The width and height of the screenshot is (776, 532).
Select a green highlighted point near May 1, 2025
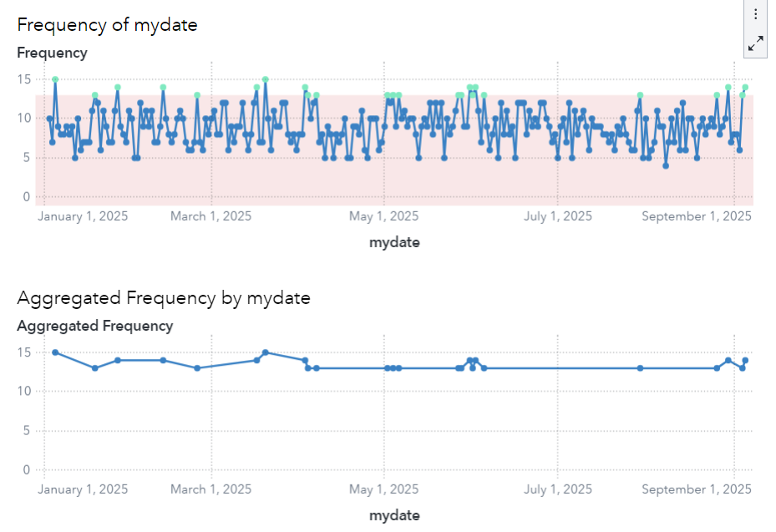coord(388,94)
